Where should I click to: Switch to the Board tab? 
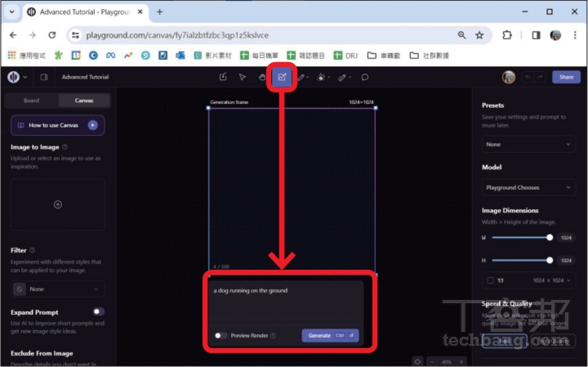[x=31, y=101]
